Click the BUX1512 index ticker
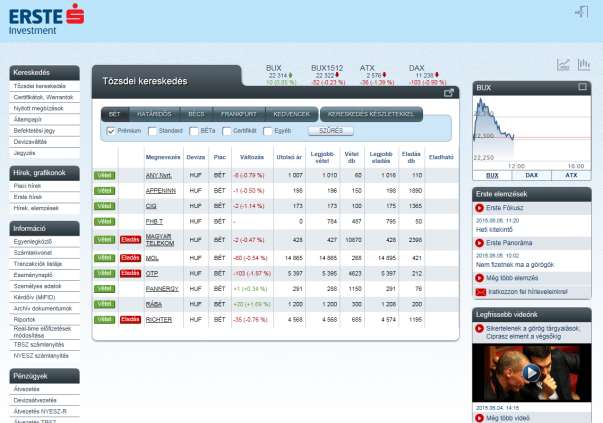The height and width of the screenshot is (423, 603). click(x=328, y=75)
